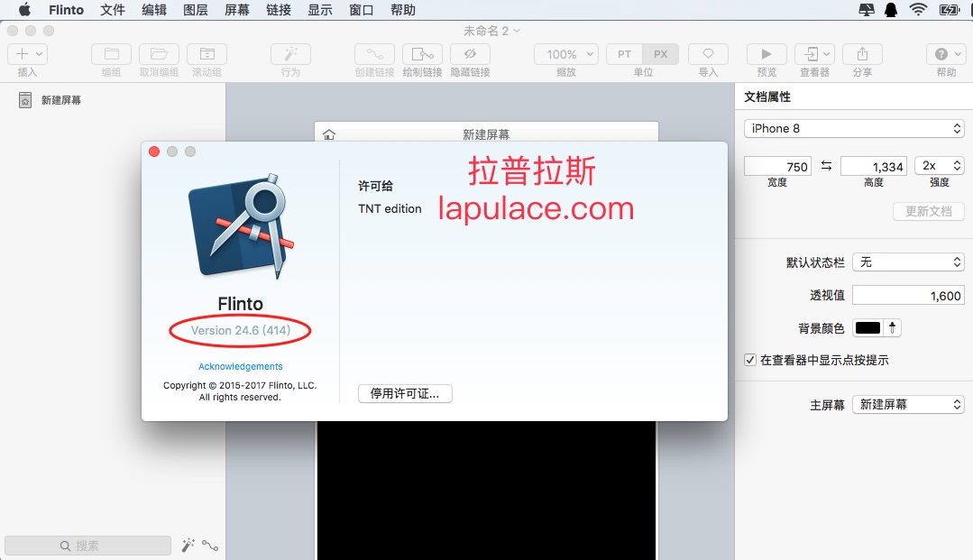Viewport: 973px width, 560px height.
Task: Open the 100% zoom (缩放) dropdown
Action: point(566,54)
